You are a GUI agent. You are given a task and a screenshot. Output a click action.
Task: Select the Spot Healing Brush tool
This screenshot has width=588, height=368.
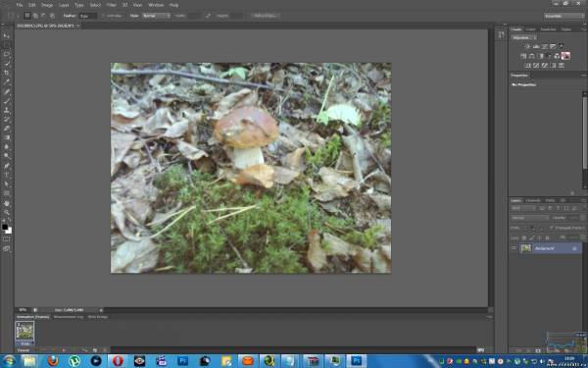tap(7, 91)
